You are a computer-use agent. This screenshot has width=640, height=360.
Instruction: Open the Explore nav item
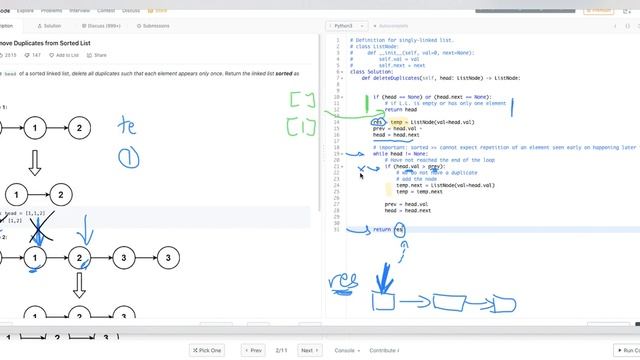(x=25, y=11)
